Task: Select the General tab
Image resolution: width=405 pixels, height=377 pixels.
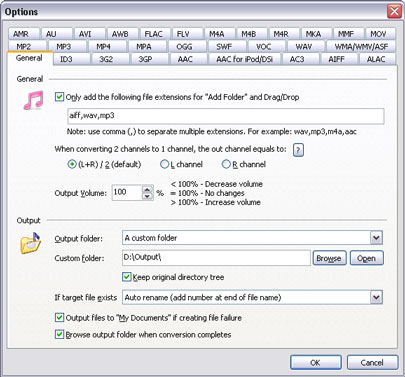Action: click(x=29, y=58)
